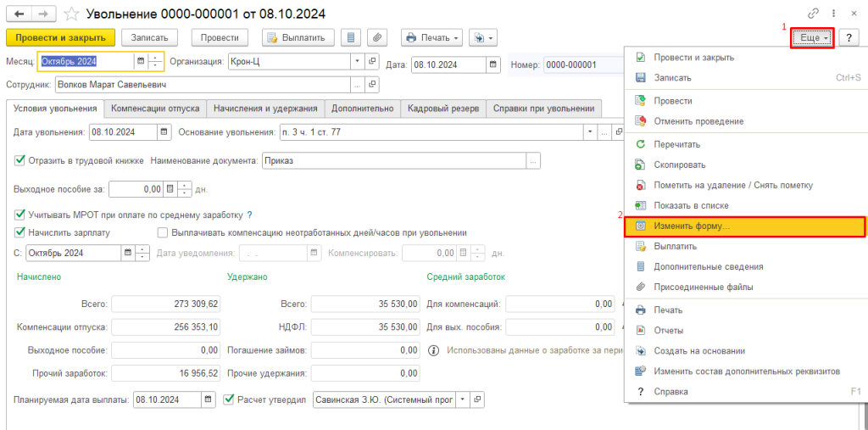Click the info icon near Использованы данные
Viewport: 868px width, 430px height.
[435, 350]
